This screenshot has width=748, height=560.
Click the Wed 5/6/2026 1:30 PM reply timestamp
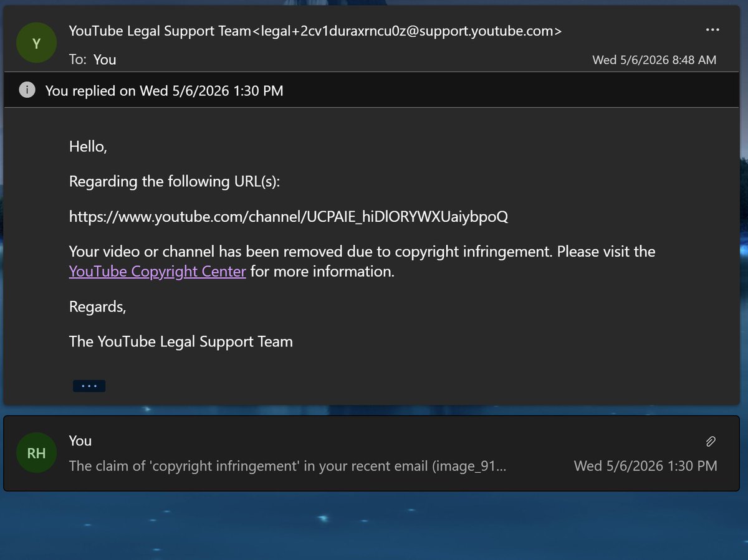[646, 465]
